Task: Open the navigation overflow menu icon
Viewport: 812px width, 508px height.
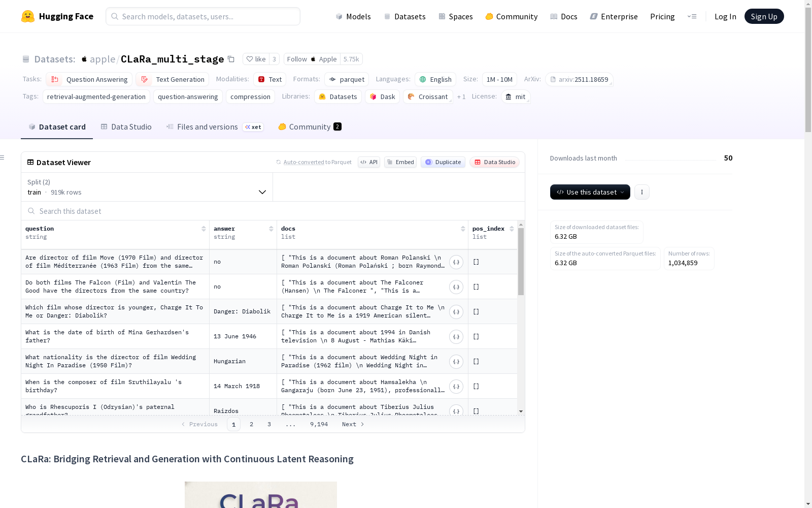Action: click(692, 16)
